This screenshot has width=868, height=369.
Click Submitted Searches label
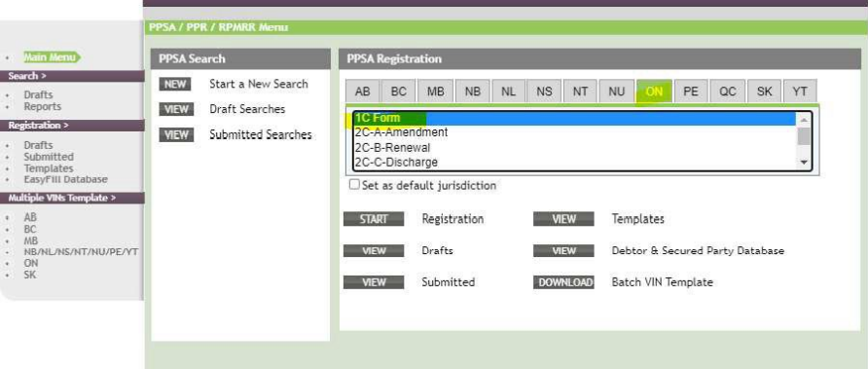(x=260, y=134)
